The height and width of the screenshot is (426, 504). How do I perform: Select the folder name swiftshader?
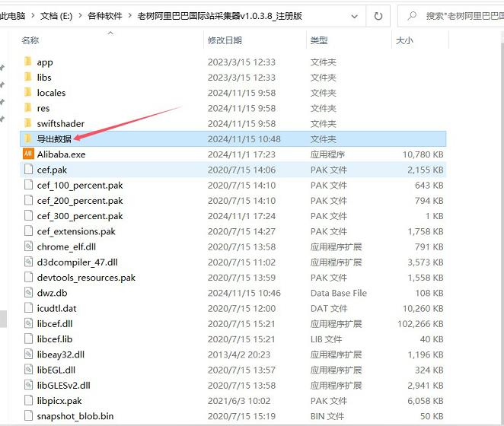[x=60, y=123]
